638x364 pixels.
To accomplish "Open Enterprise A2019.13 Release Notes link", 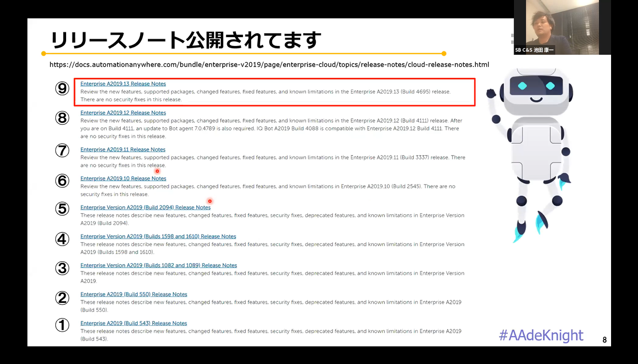I will coord(123,84).
